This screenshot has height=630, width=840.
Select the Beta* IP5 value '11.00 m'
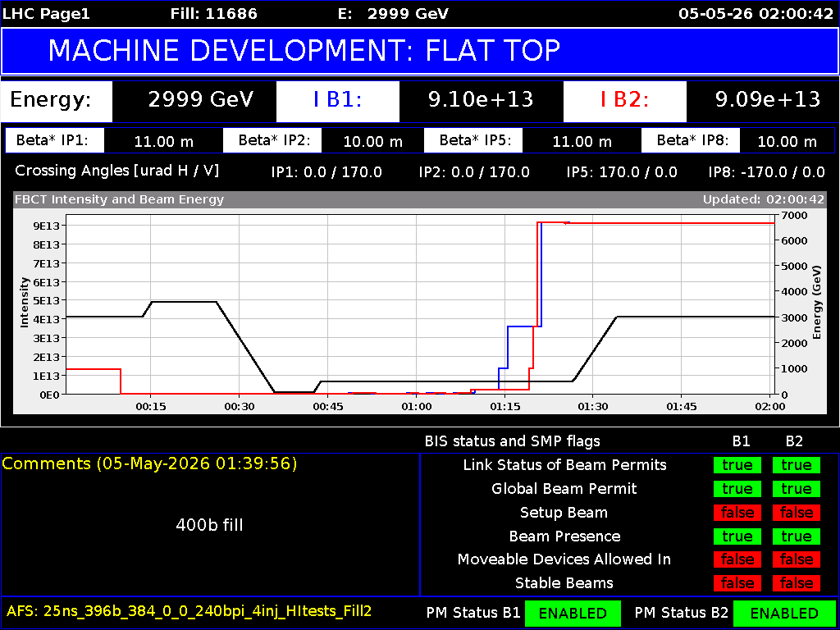coord(582,141)
